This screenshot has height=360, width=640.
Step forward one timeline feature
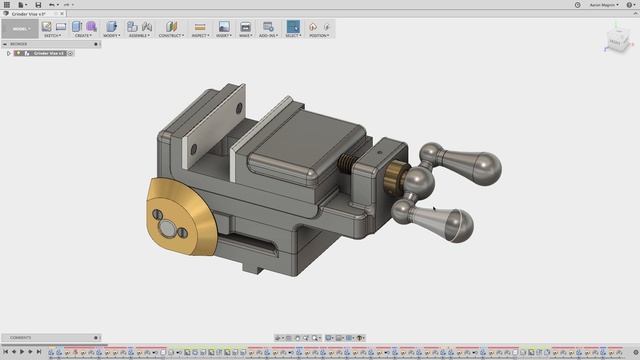point(30,352)
